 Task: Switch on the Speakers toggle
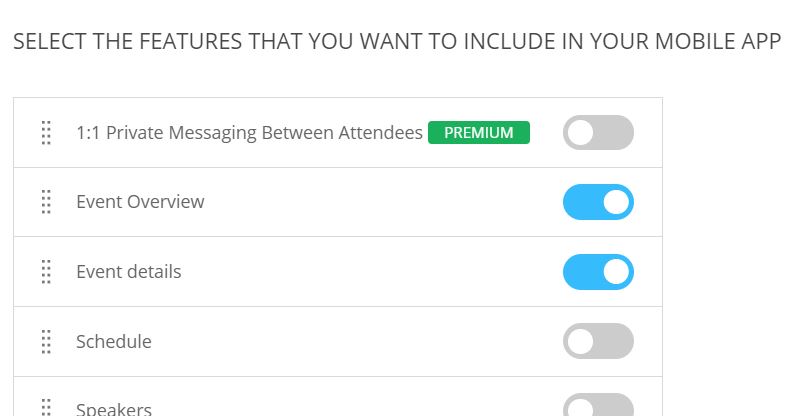pos(598,406)
